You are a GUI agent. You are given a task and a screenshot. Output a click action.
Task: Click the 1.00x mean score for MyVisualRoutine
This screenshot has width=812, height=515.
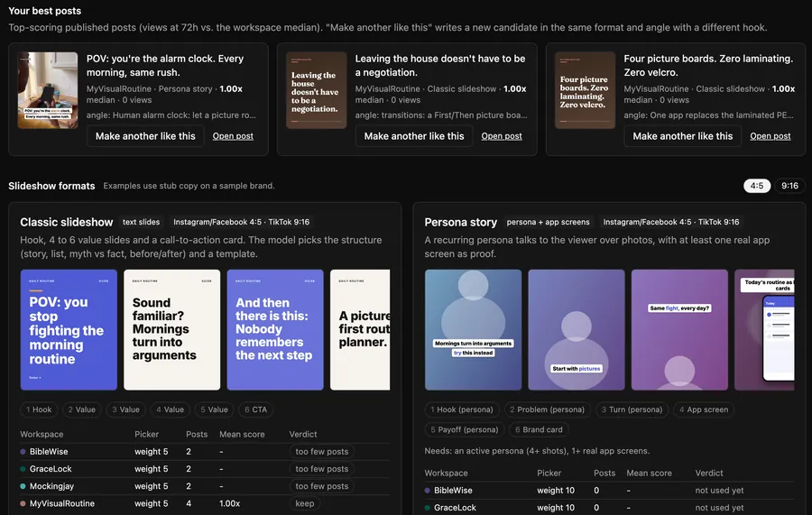(229, 503)
